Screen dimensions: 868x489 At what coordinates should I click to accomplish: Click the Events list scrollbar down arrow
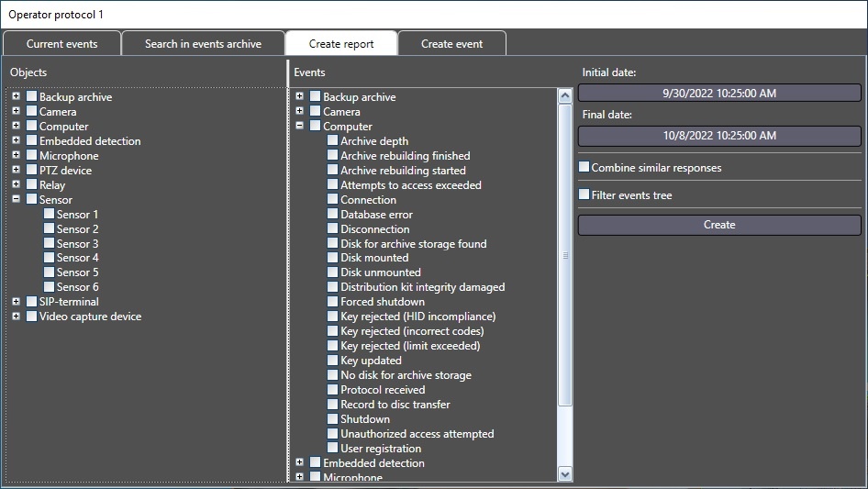tap(565, 474)
